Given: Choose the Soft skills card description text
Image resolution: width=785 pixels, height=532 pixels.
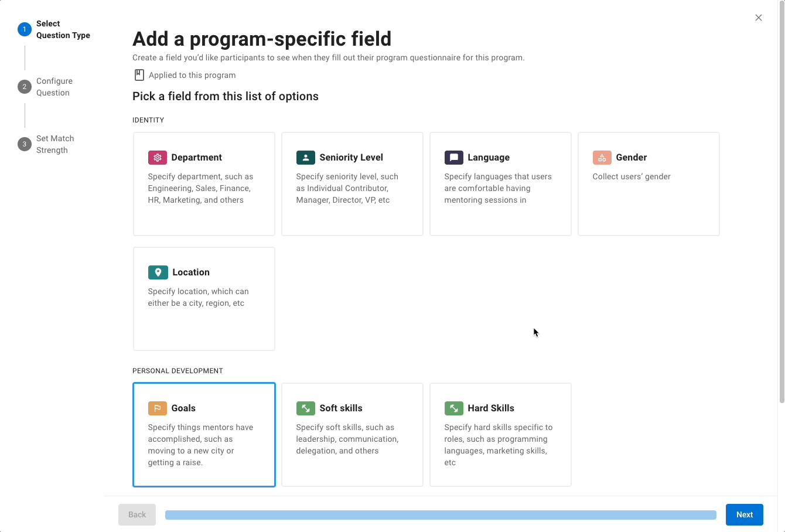Looking at the screenshot, I should point(347,439).
